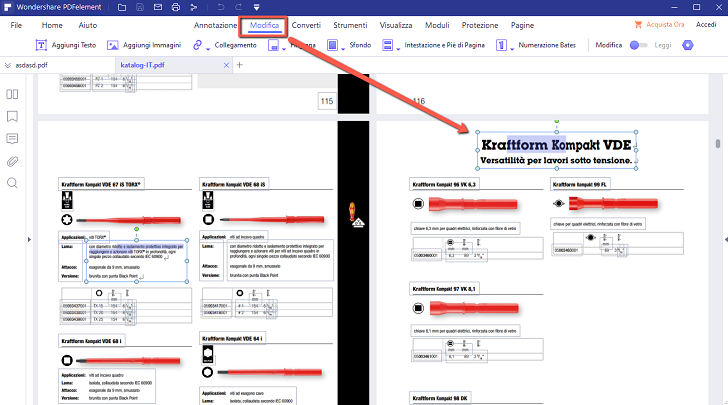Screen dimensions: 728x405
Task: Expand the Intestazione e Piè di Pagina dropdown
Action: coord(398,48)
